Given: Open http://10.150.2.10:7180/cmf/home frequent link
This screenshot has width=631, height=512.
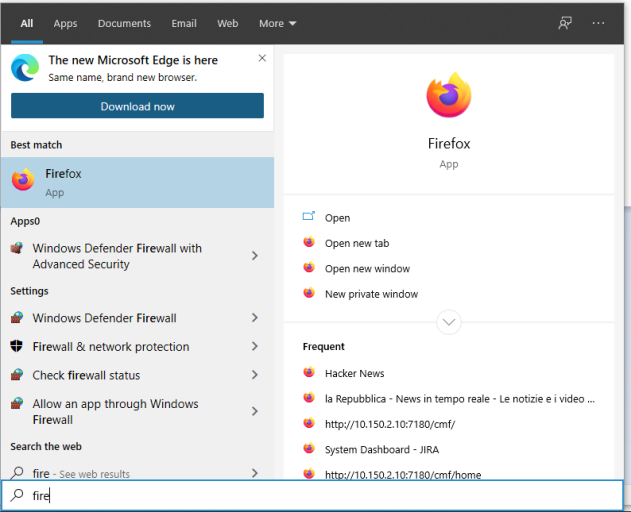Looking at the screenshot, I should (403, 475).
